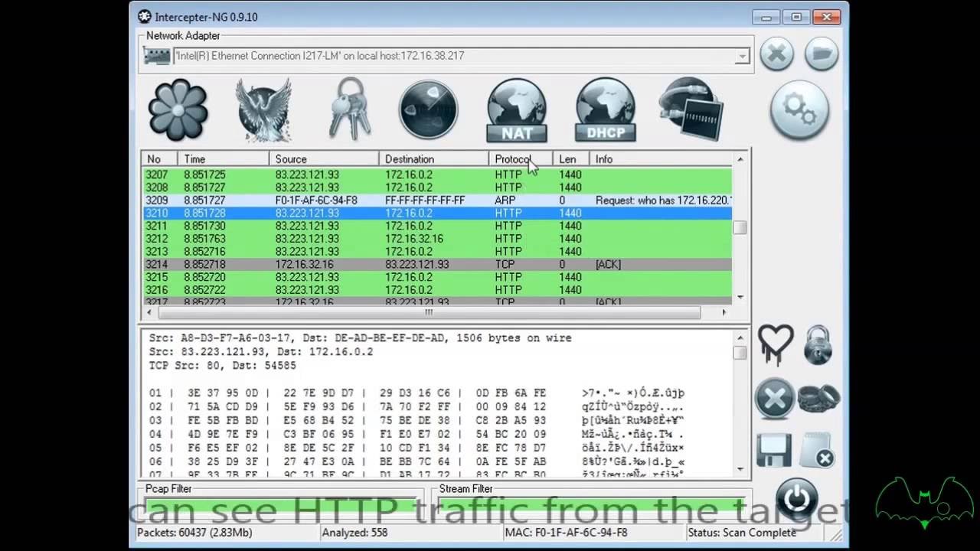The height and width of the screenshot is (551, 980).
Task: Switch to NAT mode globe icon
Action: pyautogui.click(x=517, y=110)
